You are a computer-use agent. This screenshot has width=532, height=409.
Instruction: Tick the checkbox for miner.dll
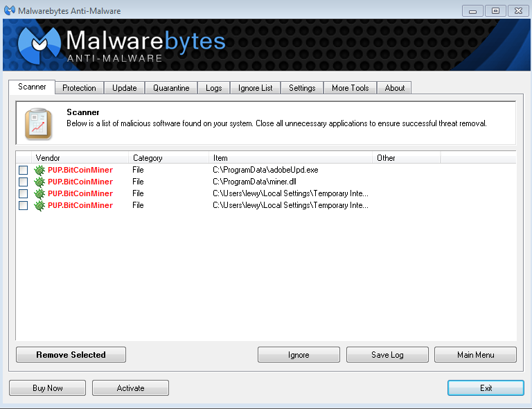click(x=24, y=182)
